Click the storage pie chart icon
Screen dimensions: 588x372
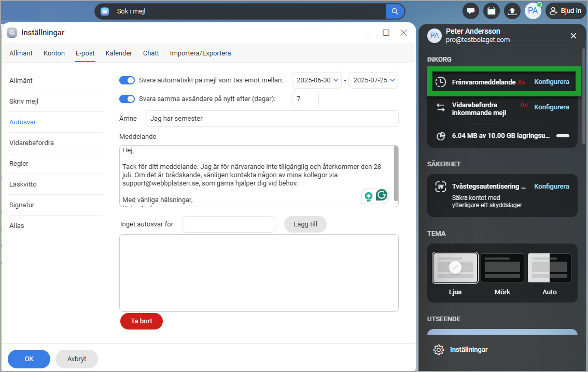coord(441,136)
